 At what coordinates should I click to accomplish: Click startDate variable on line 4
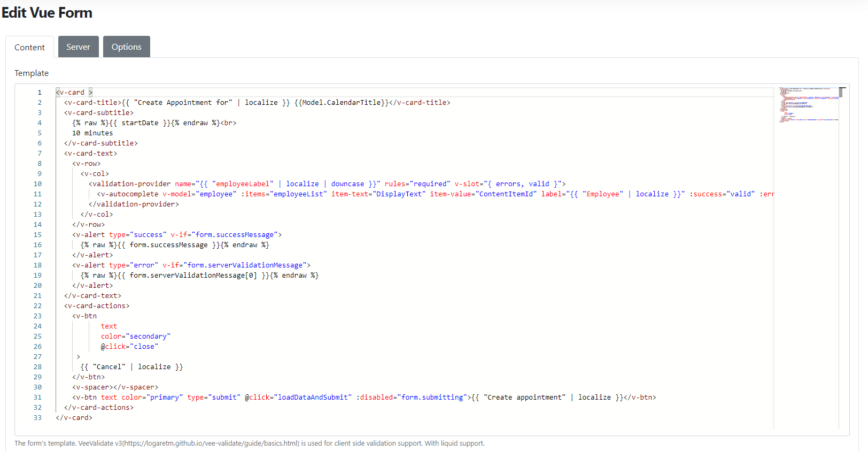tap(140, 123)
